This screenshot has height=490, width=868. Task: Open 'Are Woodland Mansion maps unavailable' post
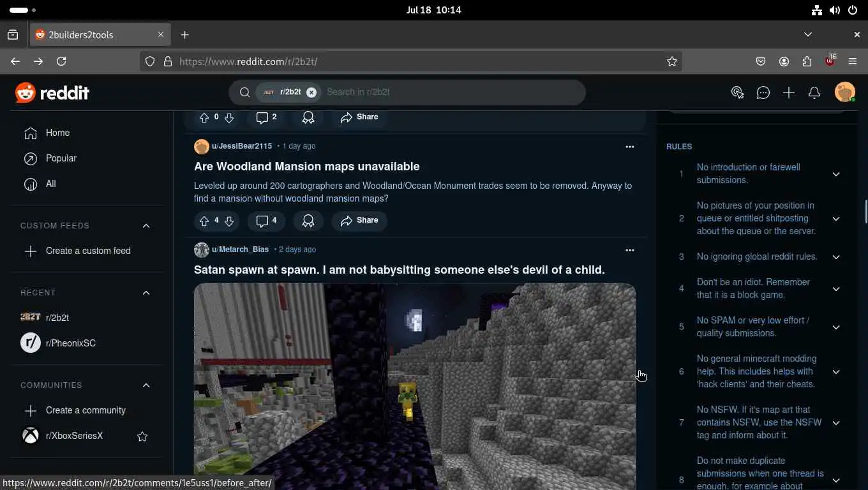307,167
